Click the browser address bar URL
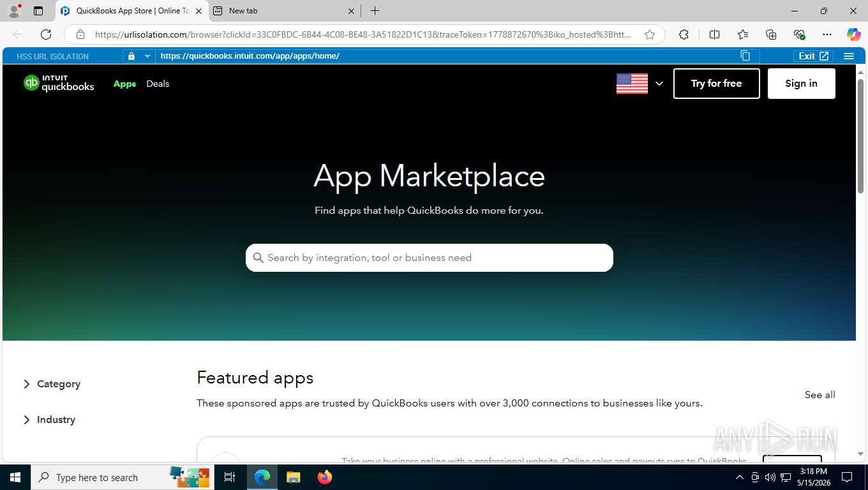868x490 pixels. click(363, 34)
